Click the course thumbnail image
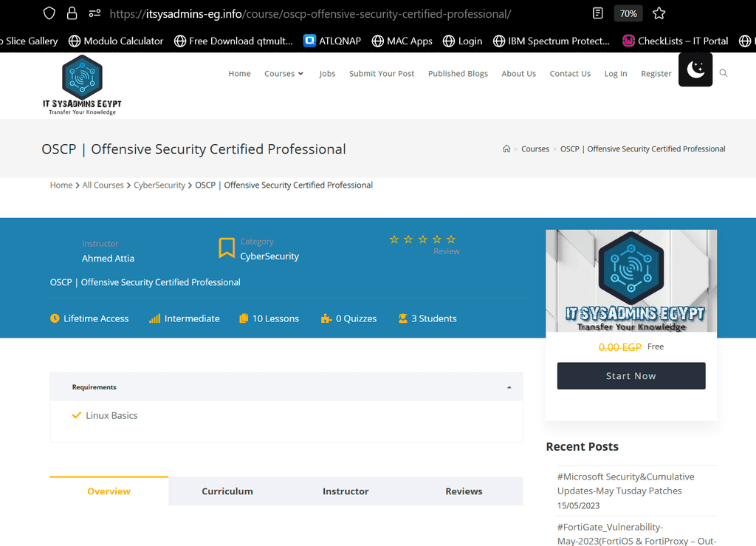Image resolution: width=756 pixels, height=546 pixels. coord(631,281)
